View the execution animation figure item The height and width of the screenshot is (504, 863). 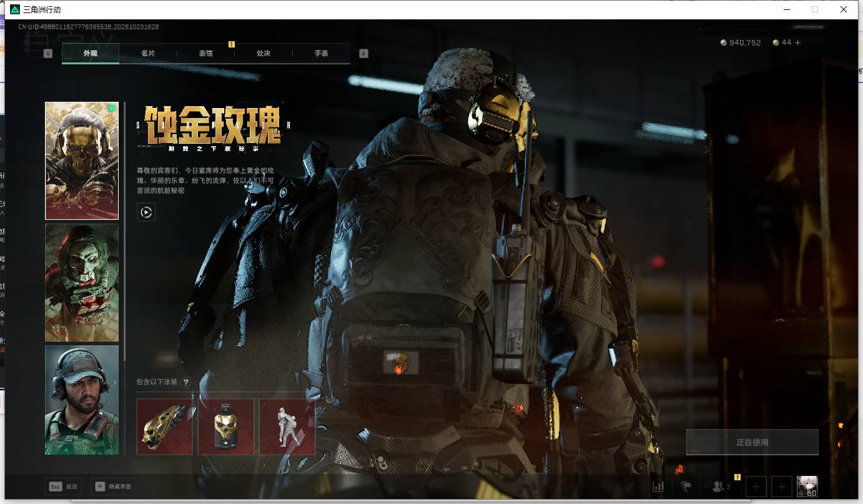(287, 427)
